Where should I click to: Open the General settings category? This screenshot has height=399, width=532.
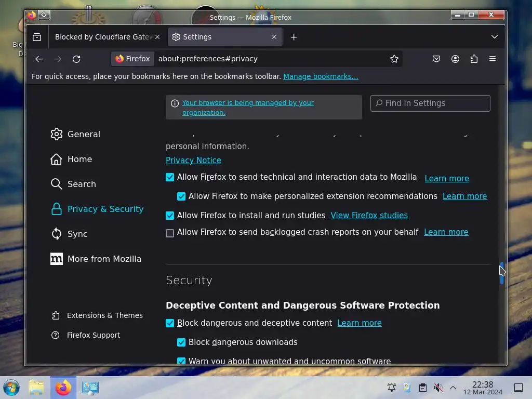pos(75,135)
